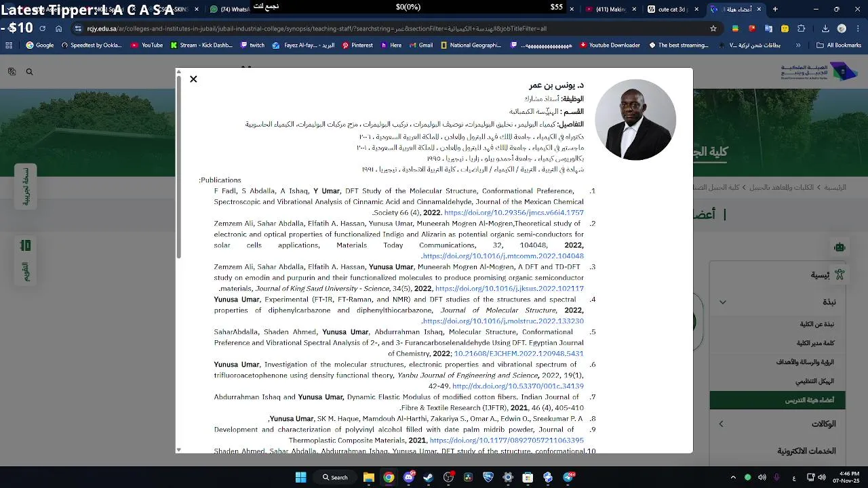Open Steam from the taskbar

(429, 477)
